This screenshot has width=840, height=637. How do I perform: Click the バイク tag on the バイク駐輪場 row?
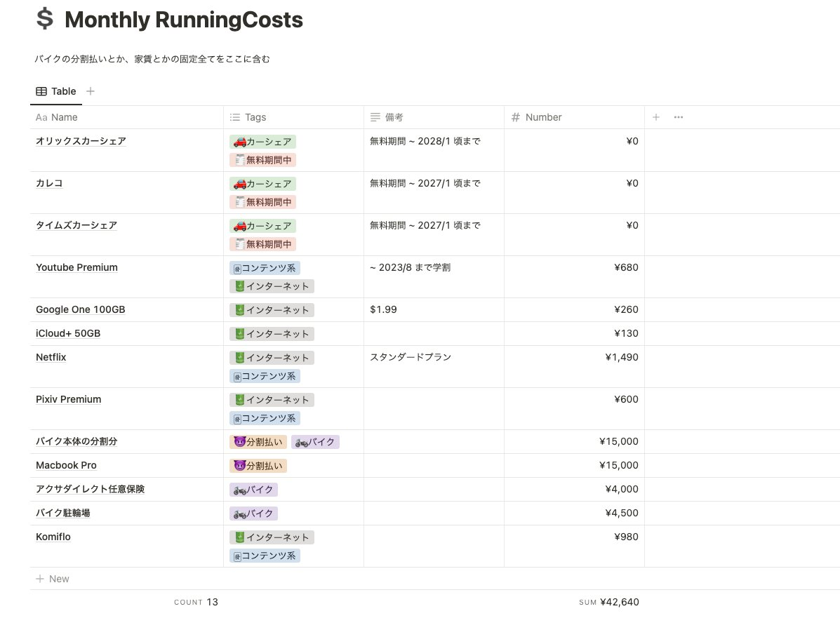coord(253,514)
